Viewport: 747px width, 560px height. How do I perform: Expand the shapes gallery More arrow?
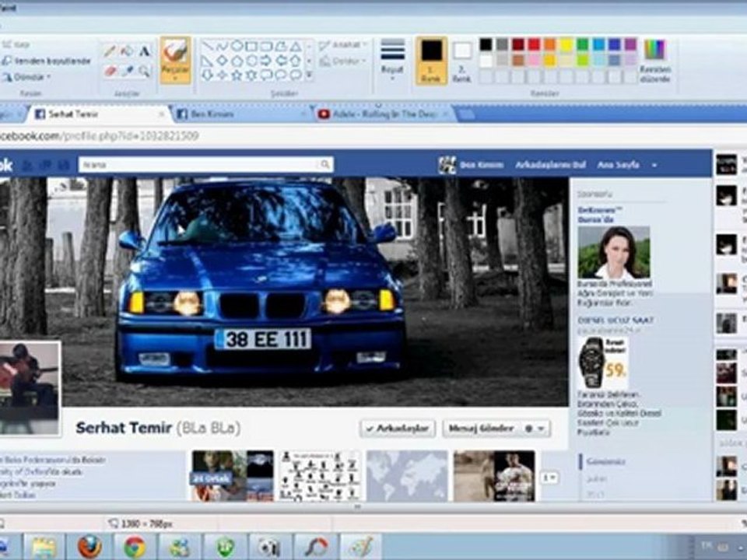point(309,75)
